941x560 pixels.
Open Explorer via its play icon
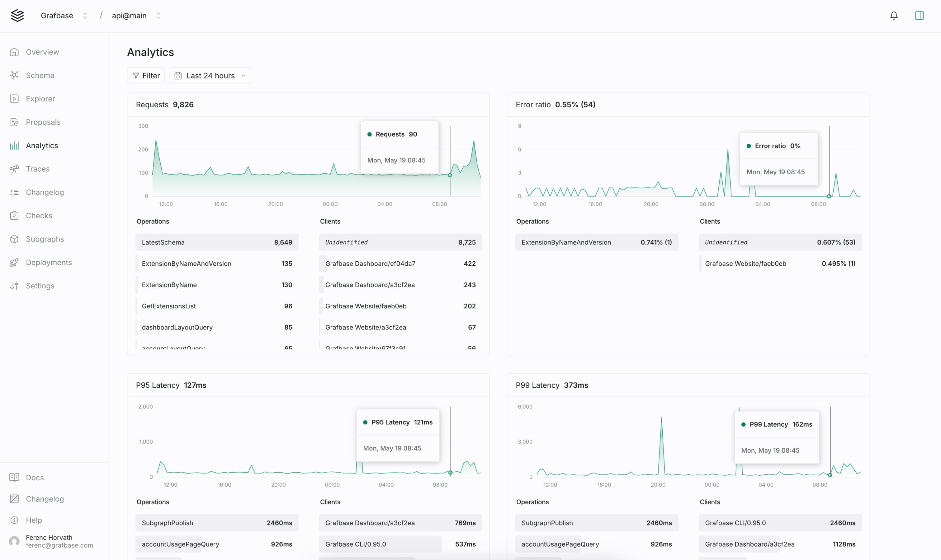[x=14, y=99]
